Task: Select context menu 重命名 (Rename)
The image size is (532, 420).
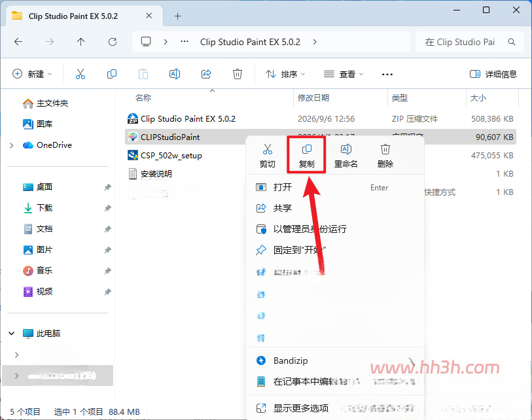Action: click(346, 156)
